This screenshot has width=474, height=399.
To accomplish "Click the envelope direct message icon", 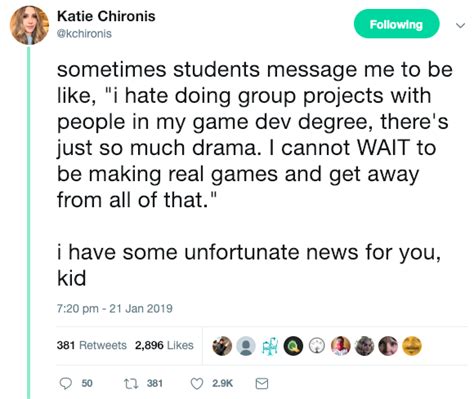I will 262,384.
